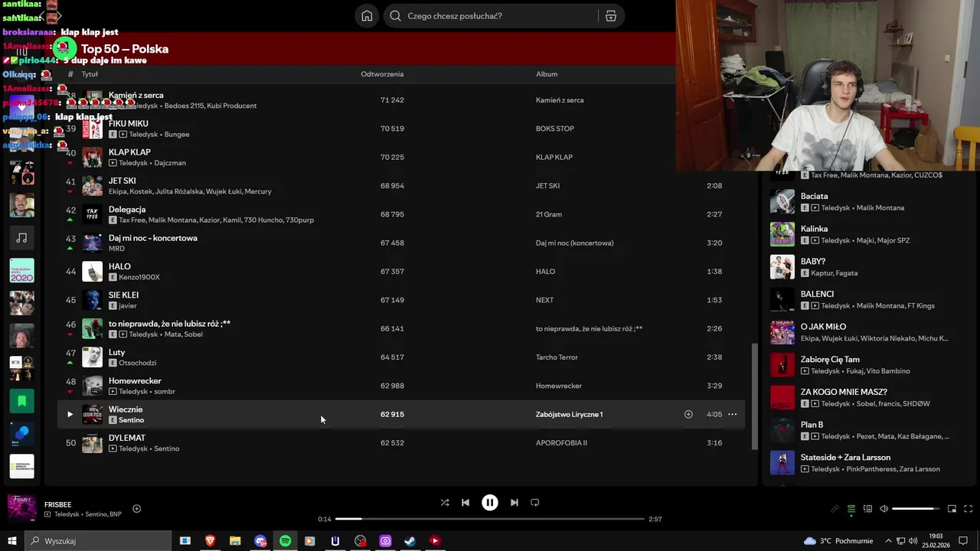Screen dimensions: 980x551
Task: Play Kalinka in the queue panel
Action: pos(782,234)
